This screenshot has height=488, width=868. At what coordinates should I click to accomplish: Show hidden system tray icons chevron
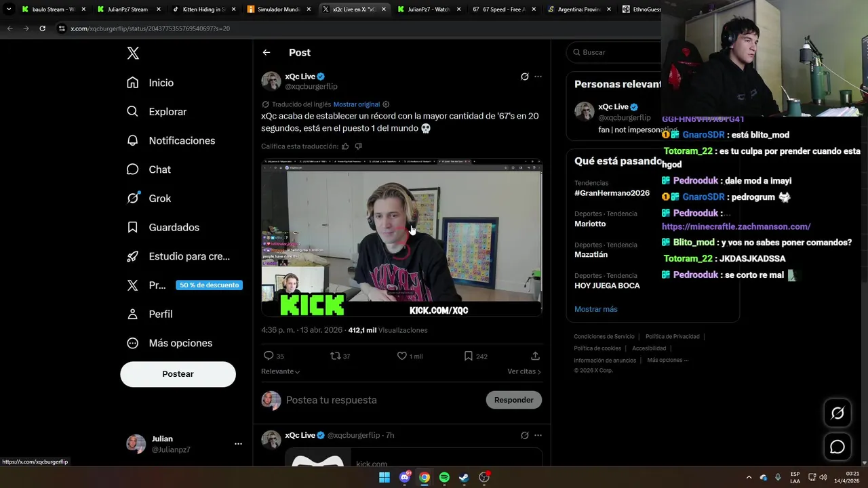pyautogui.click(x=749, y=477)
